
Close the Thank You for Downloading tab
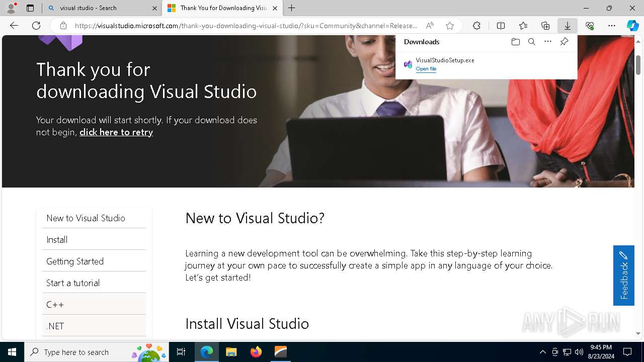275,8
